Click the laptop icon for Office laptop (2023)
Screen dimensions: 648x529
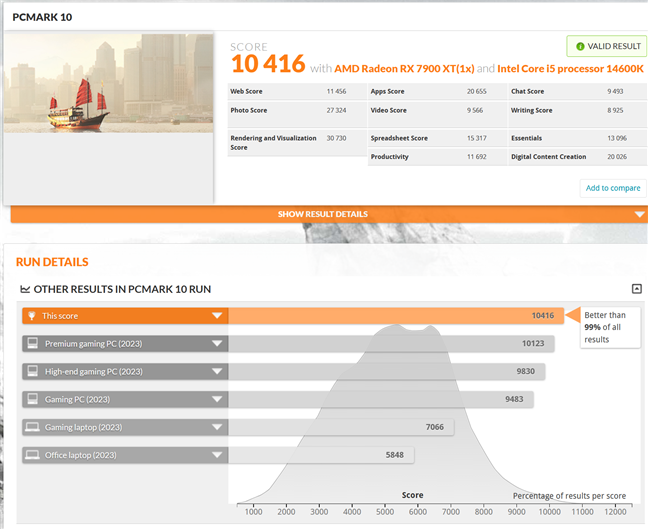pos(32,455)
